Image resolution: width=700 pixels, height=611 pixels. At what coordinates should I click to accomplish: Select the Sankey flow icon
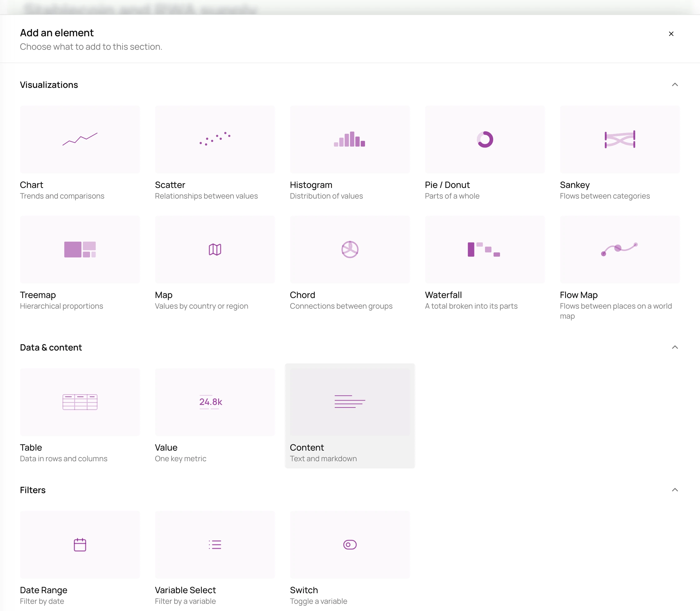pyautogui.click(x=620, y=139)
